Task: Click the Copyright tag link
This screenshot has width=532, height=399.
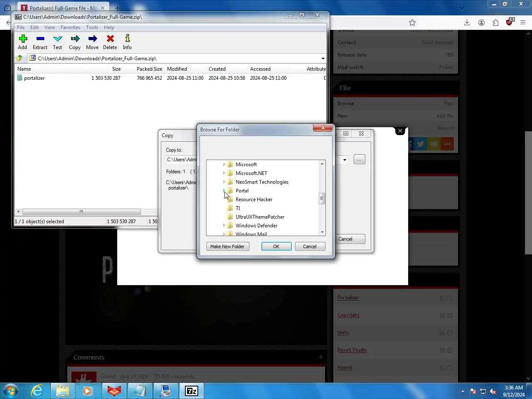Action: click(x=348, y=315)
